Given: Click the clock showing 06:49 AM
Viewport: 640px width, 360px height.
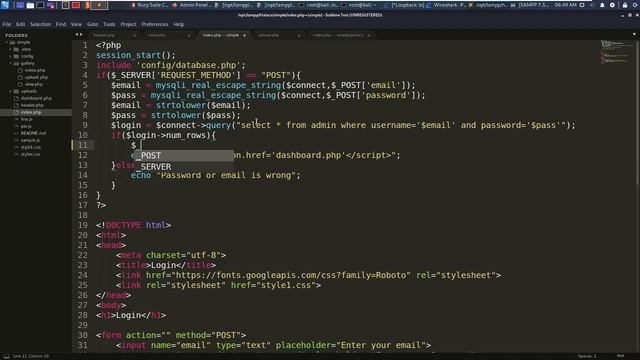Looking at the screenshot, I should pyautogui.click(x=566, y=5).
